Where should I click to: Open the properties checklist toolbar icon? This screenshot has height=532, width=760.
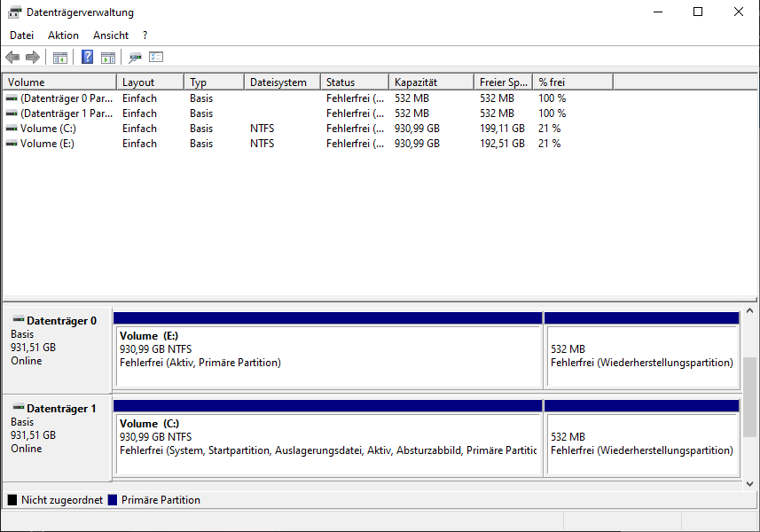(x=156, y=57)
